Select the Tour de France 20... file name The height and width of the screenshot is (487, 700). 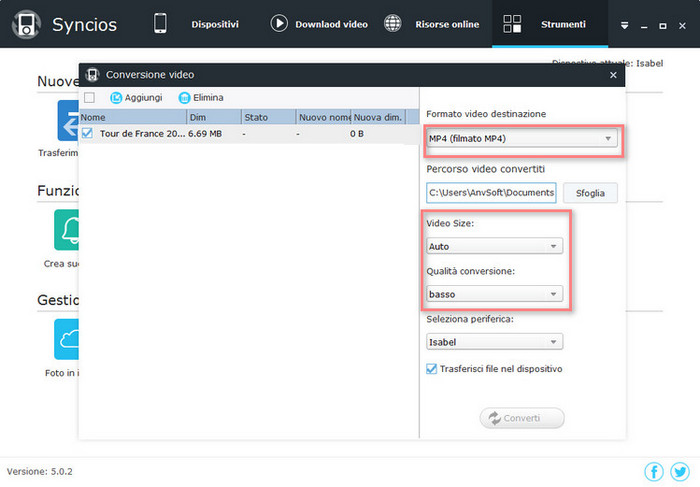(142, 133)
